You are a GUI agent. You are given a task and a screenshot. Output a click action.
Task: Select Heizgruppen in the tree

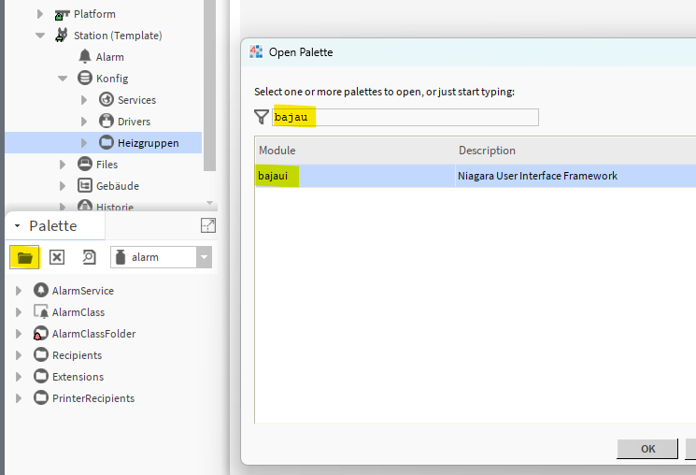click(x=148, y=143)
